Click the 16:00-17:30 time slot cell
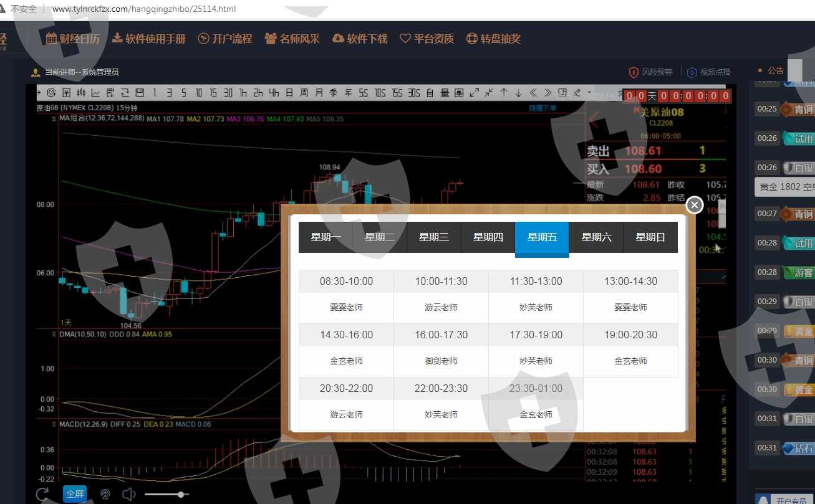Screen dimensions: 815x504 click(441, 335)
